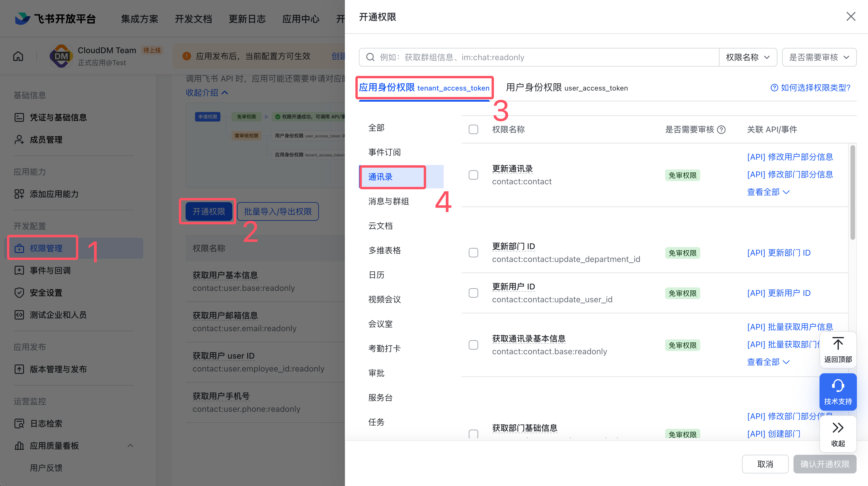Click the permissions list vertical scrollbar
This screenshot has height=486, width=868.
[x=852, y=192]
